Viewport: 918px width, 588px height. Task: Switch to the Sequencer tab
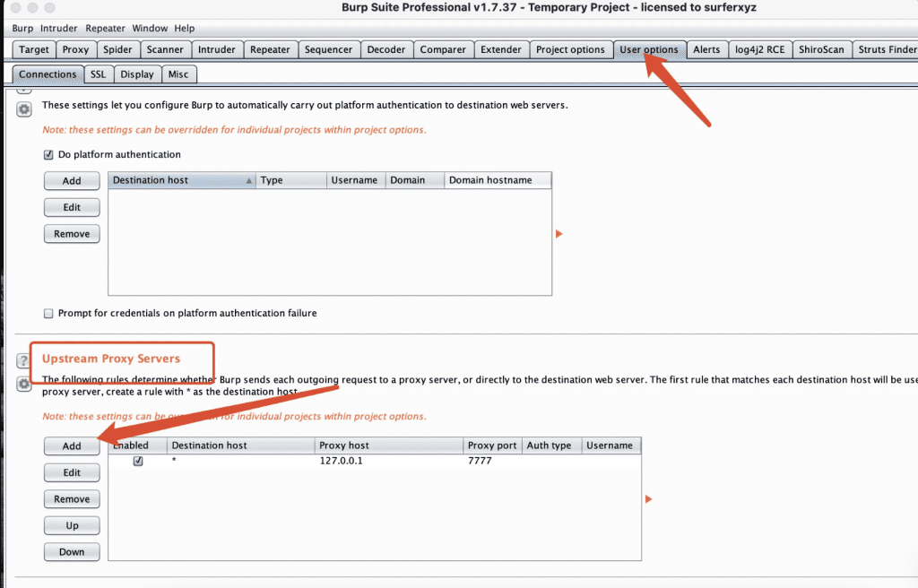point(328,50)
